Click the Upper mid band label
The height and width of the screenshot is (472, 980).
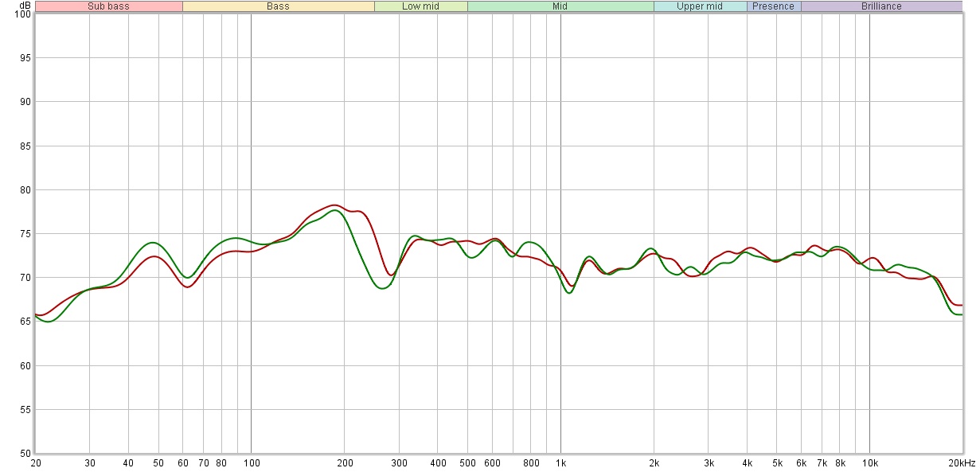coord(700,6)
